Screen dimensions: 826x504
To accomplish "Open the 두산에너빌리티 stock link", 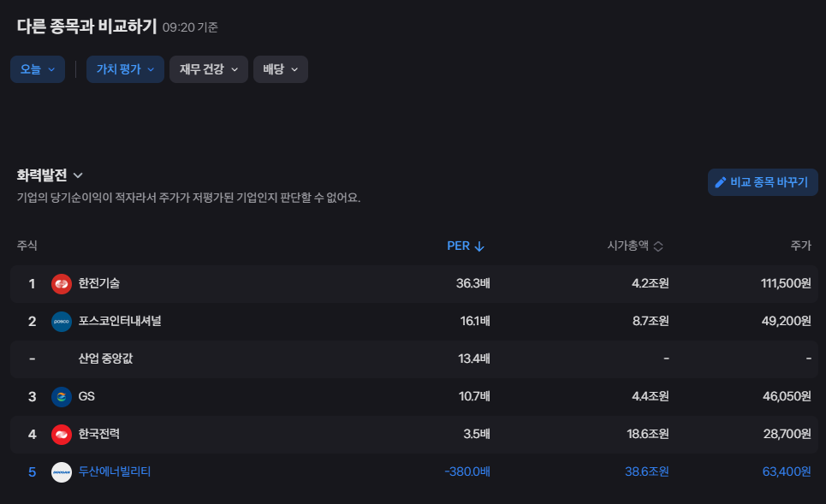I will click(x=115, y=471).
